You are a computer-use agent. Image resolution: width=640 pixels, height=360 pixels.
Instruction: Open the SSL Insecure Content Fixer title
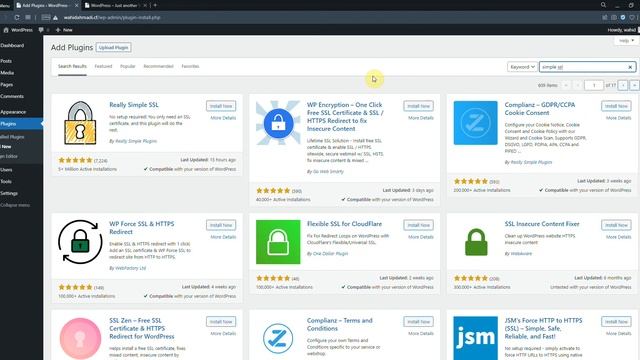(x=542, y=224)
